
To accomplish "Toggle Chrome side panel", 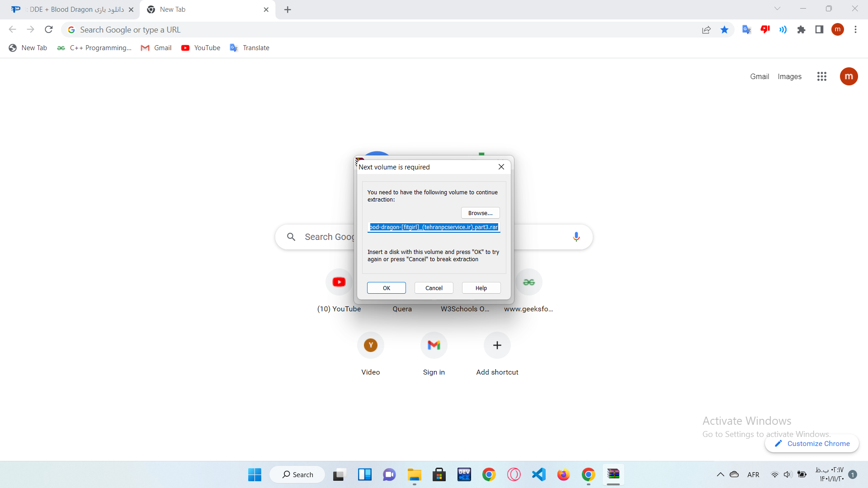I will pos(819,30).
